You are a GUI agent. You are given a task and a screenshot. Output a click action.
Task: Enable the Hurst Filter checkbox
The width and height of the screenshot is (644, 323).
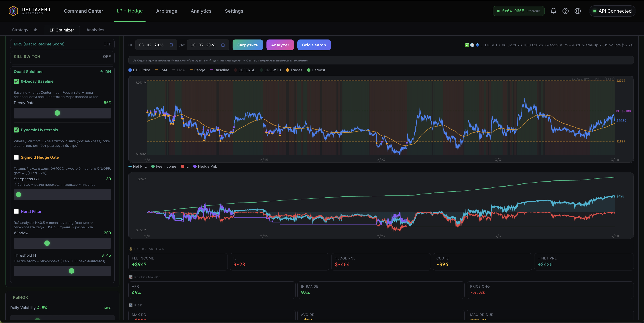(16, 211)
